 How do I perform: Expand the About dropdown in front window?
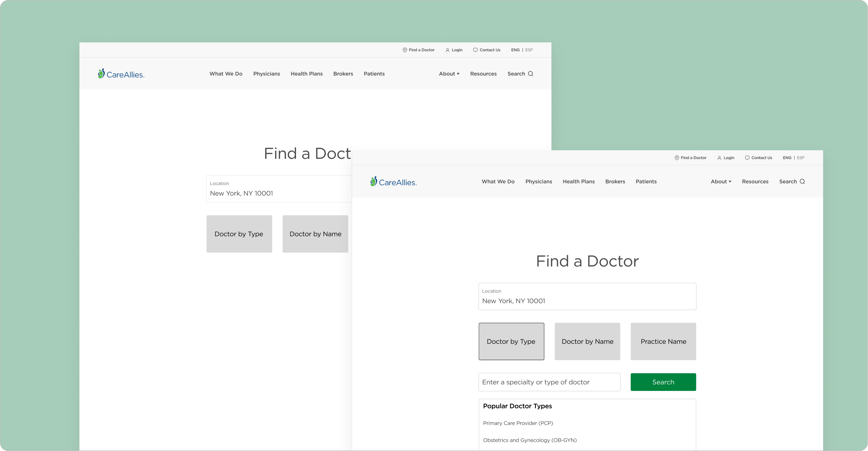pos(721,181)
